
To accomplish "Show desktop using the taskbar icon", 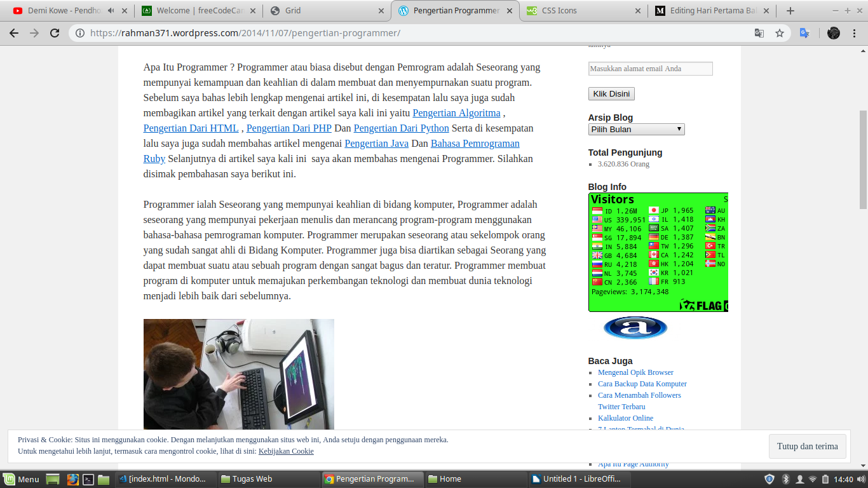I will [x=53, y=479].
